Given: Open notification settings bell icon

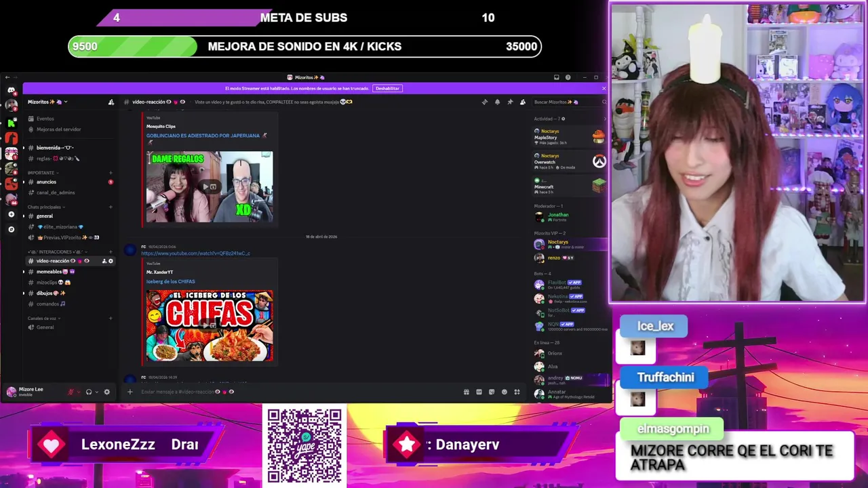Looking at the screenshot, I should point(497,102).
